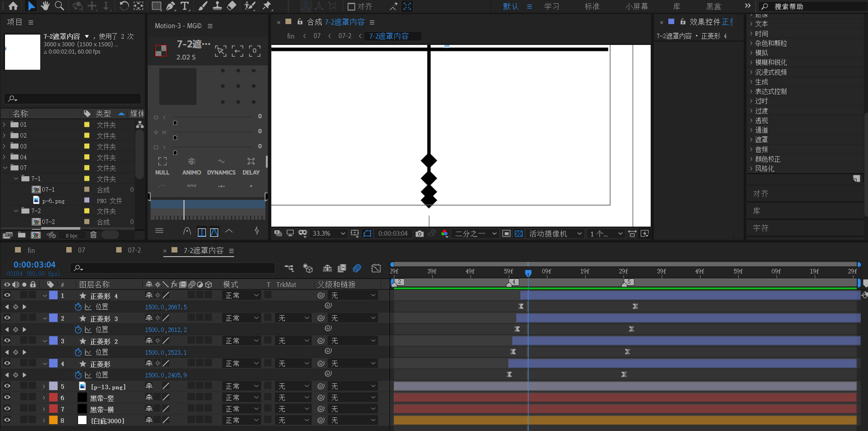Select the Brush tool
The height and width of the screenshot is (431, 868).
(x=203, y=6)
